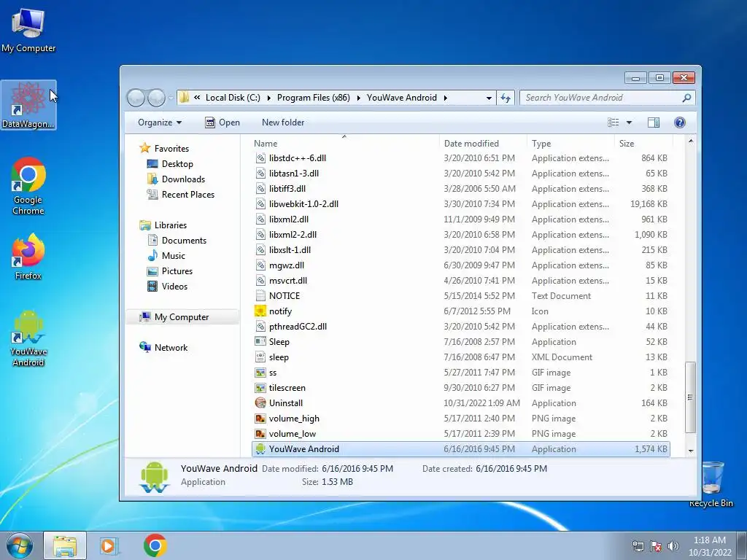
Task: Sort by Type column header
Action: [570, 144]
